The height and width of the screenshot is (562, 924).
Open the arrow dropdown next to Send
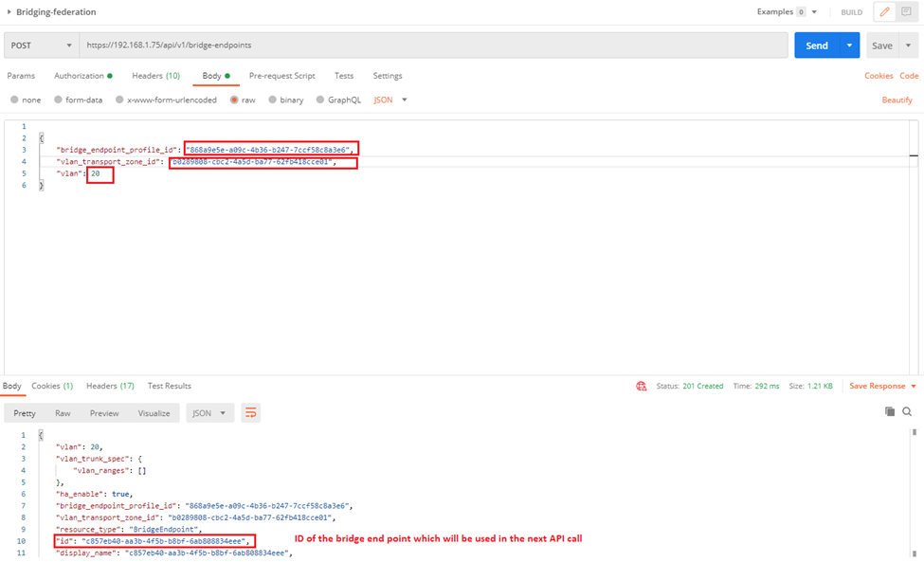pos(849,45)
